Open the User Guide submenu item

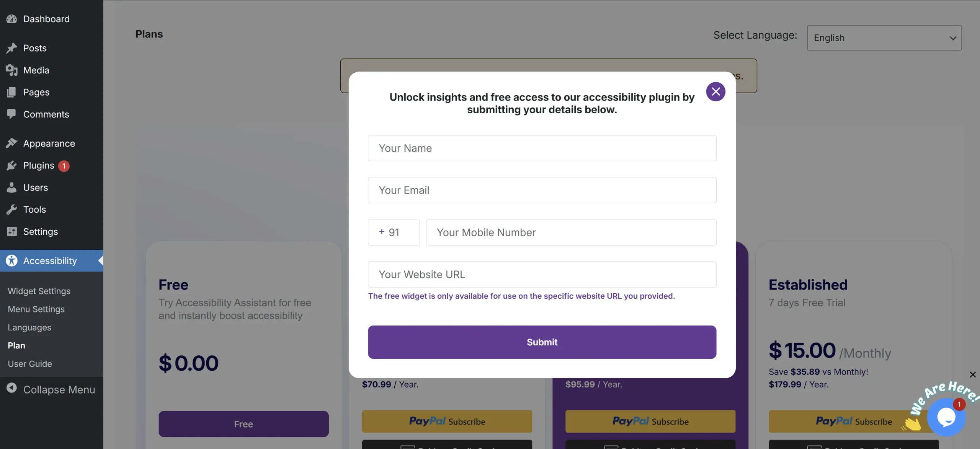point(30,364)
